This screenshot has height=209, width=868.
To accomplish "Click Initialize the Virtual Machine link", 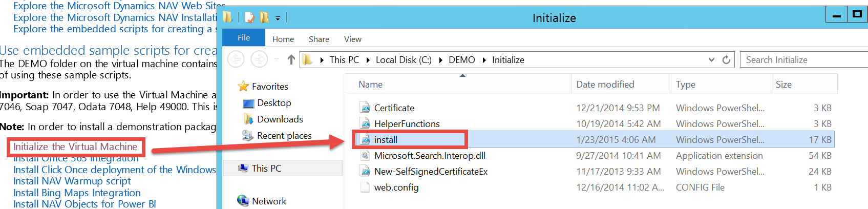I will tap(75, 147).
